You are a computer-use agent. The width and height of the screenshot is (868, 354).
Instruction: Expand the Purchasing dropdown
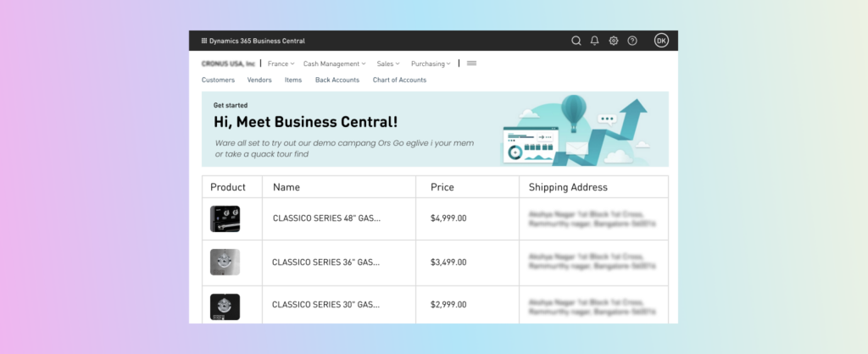(431, 64)
